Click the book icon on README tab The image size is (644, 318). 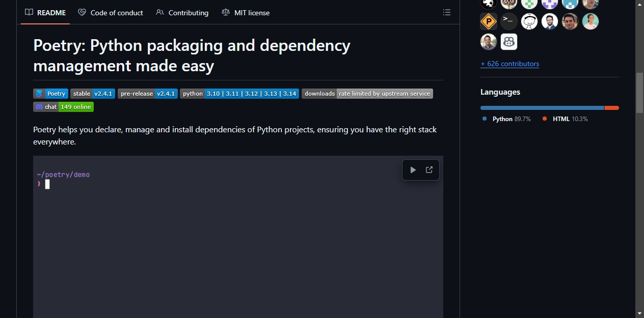pos(29,12)
